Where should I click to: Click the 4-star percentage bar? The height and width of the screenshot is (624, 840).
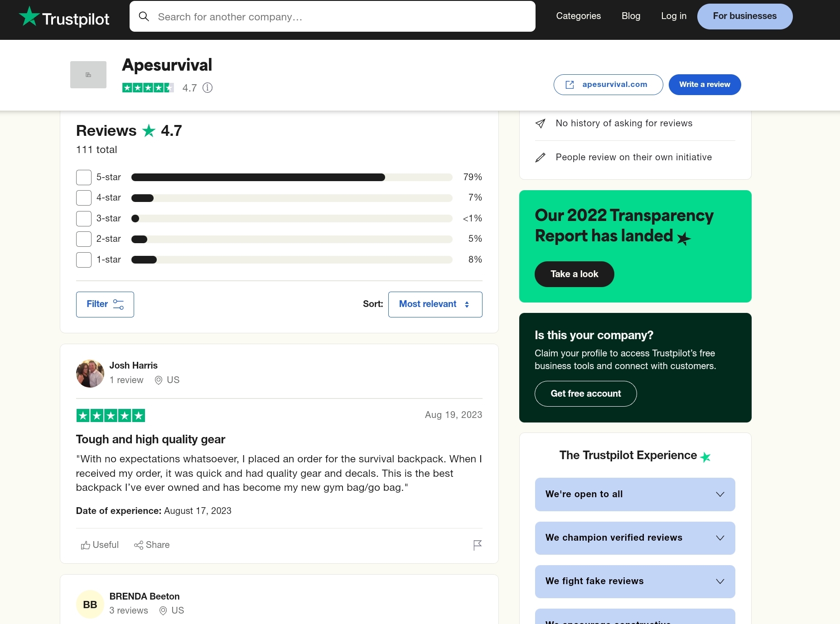[x=292, y=198]
